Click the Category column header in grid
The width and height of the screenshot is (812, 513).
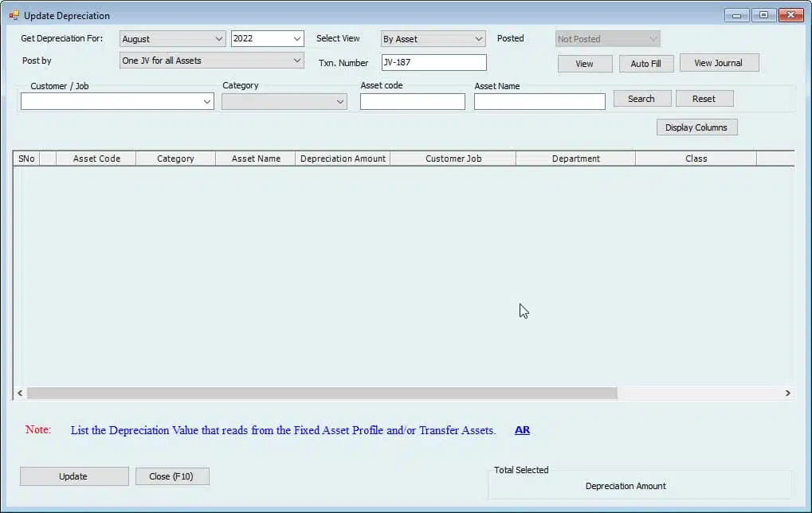click(x=175, y=159)
